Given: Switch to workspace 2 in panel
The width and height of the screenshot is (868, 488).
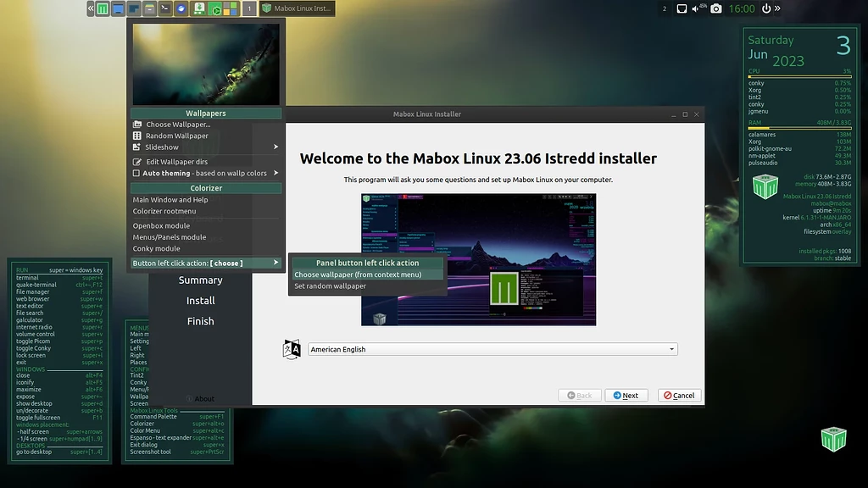Looking at the screenshot, I should coord(664,8).
